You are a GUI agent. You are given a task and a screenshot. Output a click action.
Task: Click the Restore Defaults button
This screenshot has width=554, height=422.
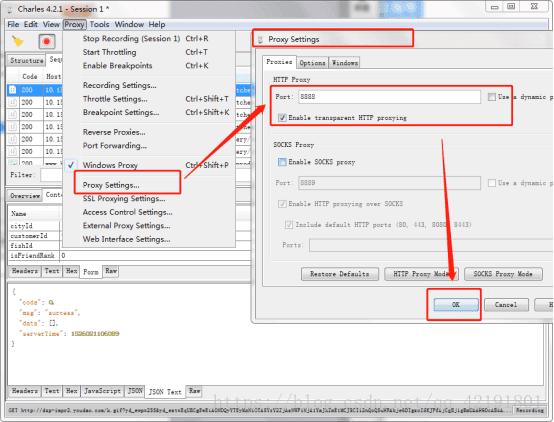pyautogui.click(x=340, y=274)
